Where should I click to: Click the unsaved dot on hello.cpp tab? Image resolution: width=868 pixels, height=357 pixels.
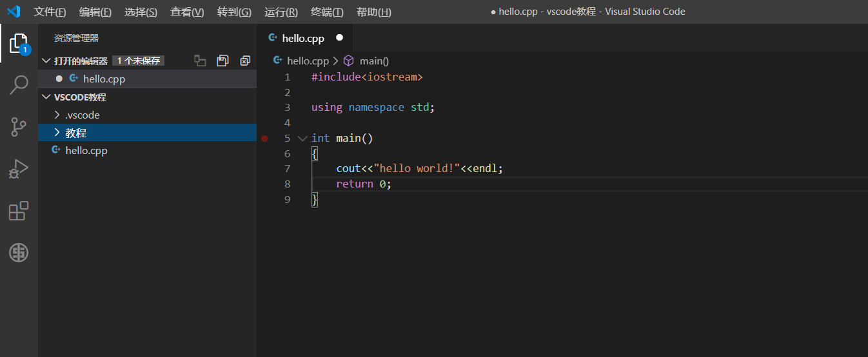click(340, 38)
